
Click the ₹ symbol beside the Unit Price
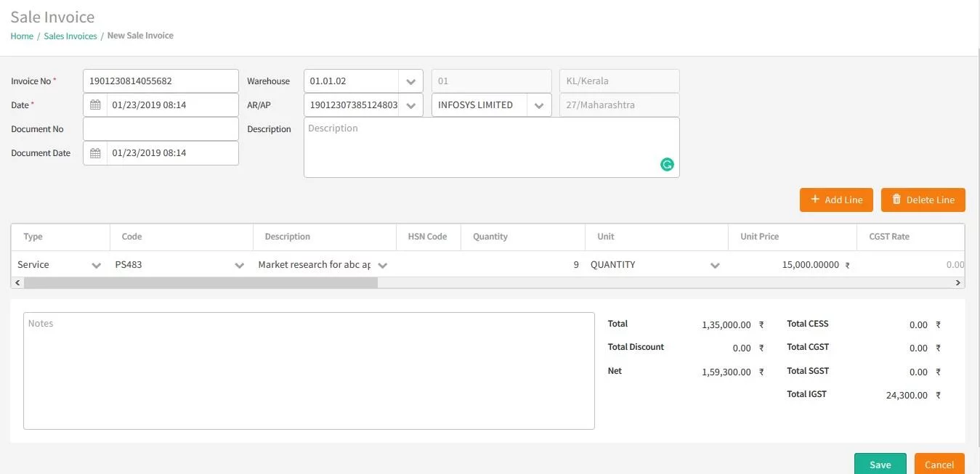[847, 264]
